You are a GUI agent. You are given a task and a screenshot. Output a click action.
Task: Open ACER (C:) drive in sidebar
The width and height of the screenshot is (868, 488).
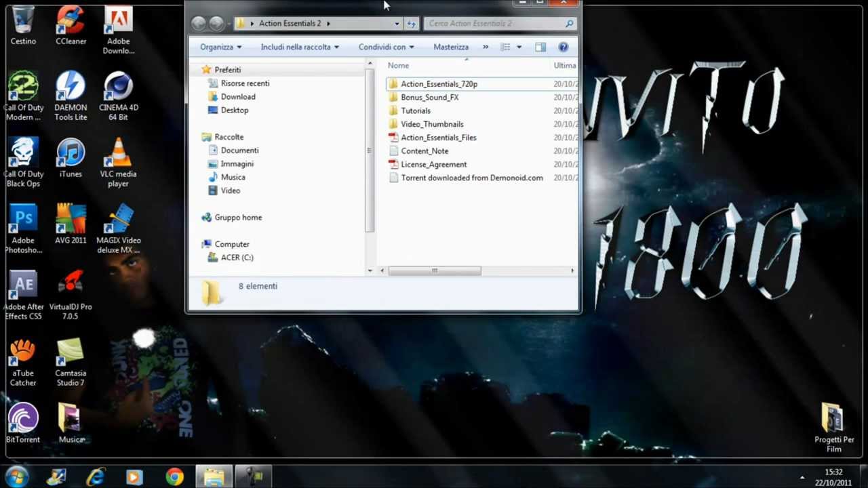[x=237, y=258]
